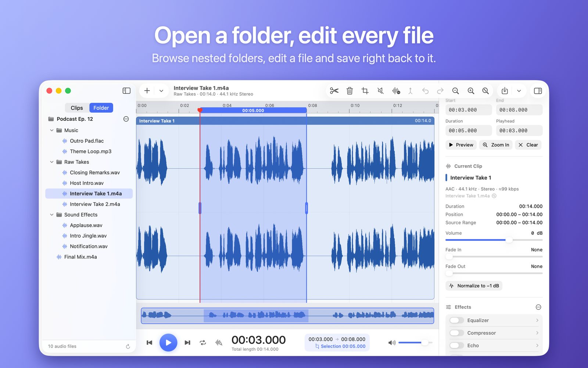Open Outro Pad.flac file
Screen dimensions: 588x368
(x=89, y=141)
